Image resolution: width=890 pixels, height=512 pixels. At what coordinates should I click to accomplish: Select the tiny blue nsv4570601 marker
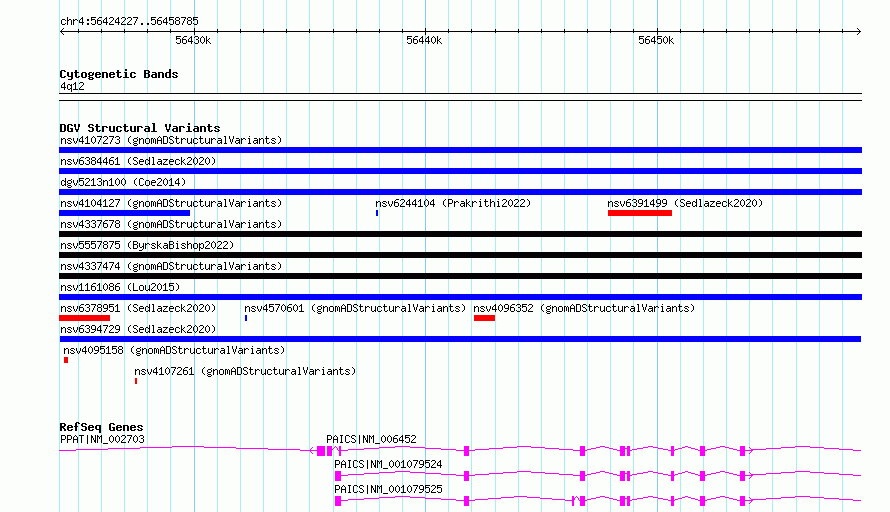tap(246, 318)
